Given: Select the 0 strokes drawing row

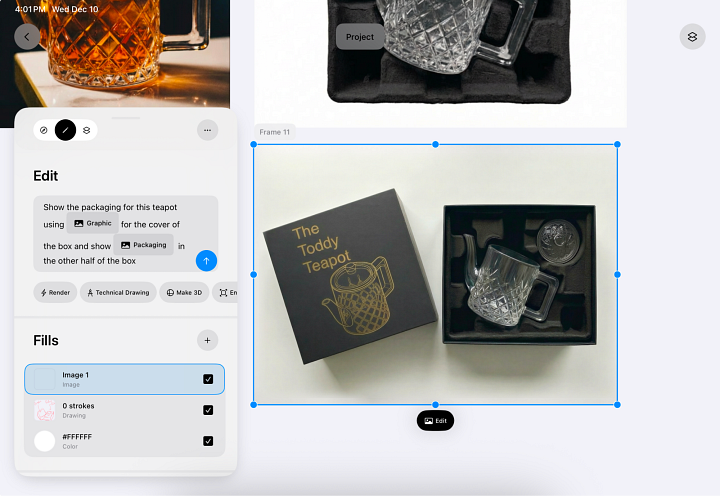Looking at the screenshot, I should point(124,410).
